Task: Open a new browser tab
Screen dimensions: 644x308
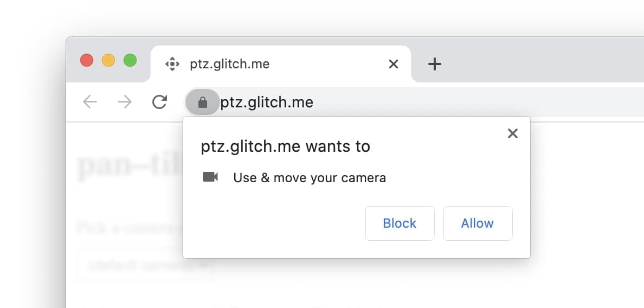Action: pyautogui.click(x=434, y=65)
